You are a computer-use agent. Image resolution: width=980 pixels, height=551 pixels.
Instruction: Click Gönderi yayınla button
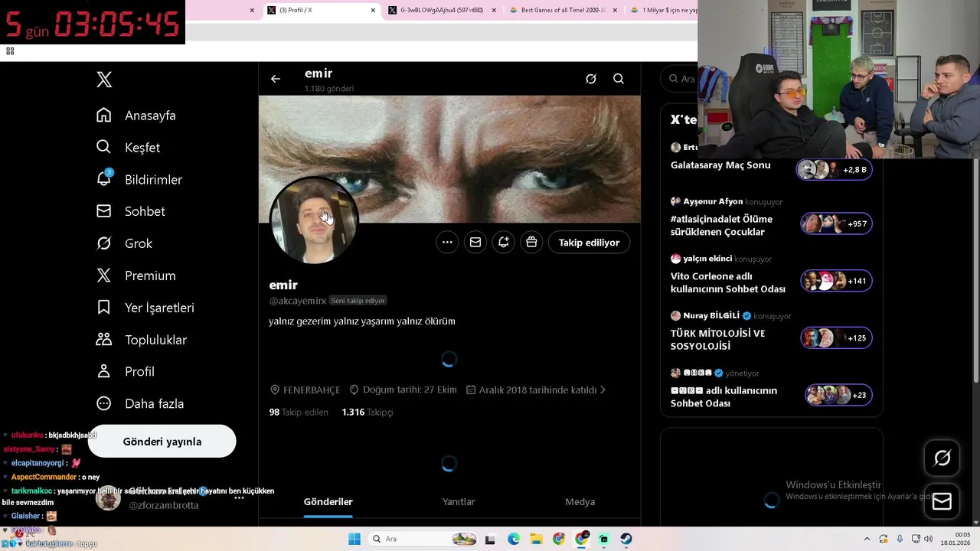point(162,442)
